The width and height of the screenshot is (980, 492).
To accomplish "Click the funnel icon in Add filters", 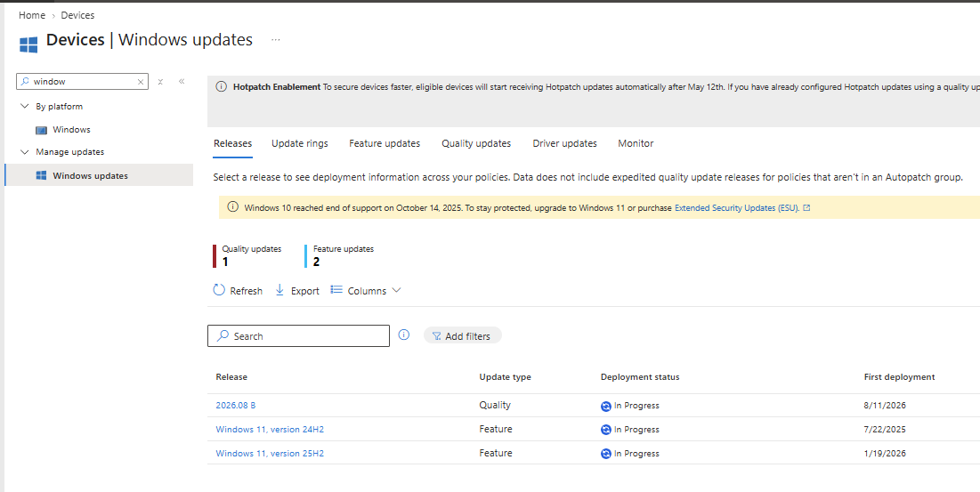I will click(437, 336).
